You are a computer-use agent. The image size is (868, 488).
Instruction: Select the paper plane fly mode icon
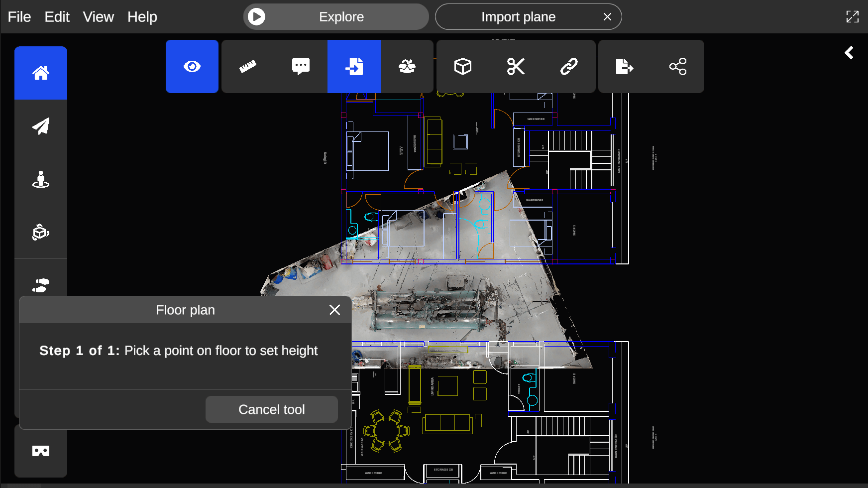point(41,126)
